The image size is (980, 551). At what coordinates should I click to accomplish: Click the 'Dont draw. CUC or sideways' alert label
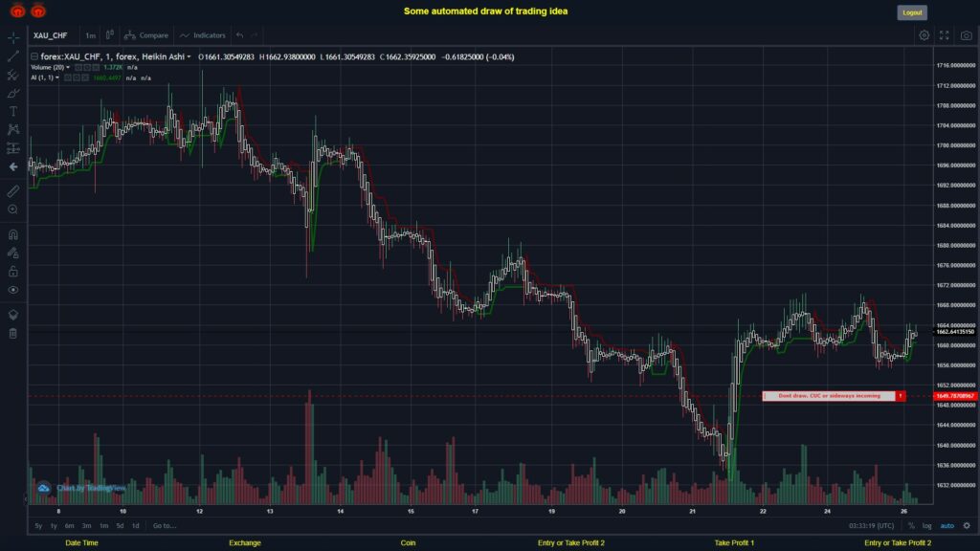click(829, 396)
